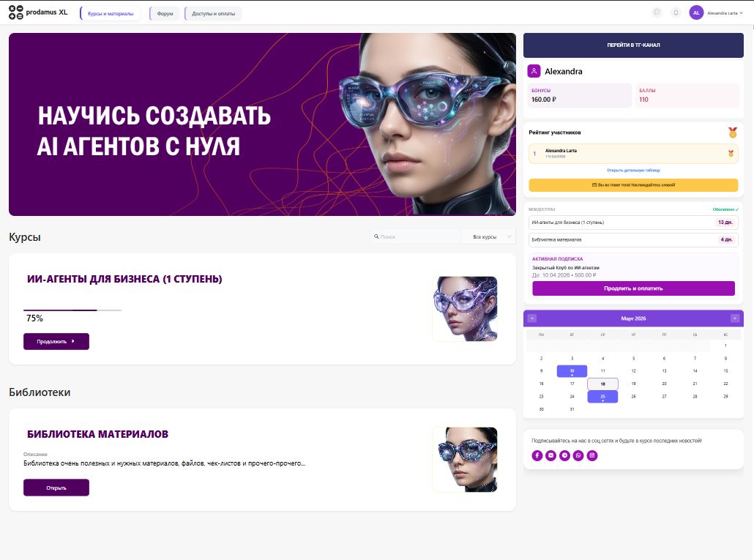Image resolution: width=754 pixels, height=560 pixels.
Task: Open the Instagram social icon
Action: pyautogui.click(x=592, y=455)
